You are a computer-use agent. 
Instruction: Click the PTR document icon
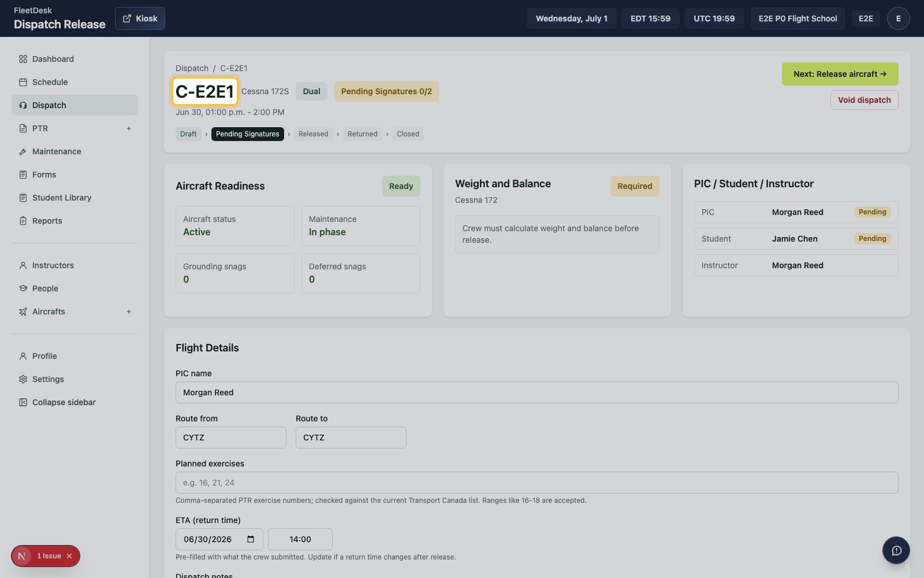23,128
